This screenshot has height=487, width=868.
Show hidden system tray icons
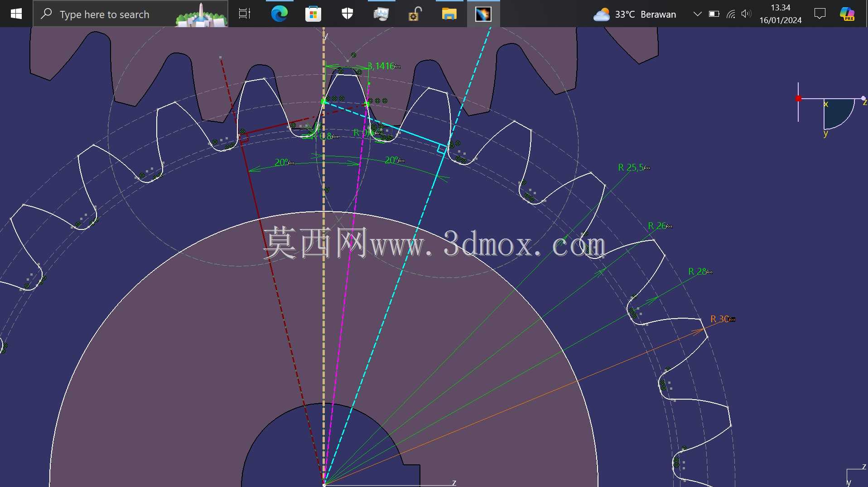(x=698, y=14)
